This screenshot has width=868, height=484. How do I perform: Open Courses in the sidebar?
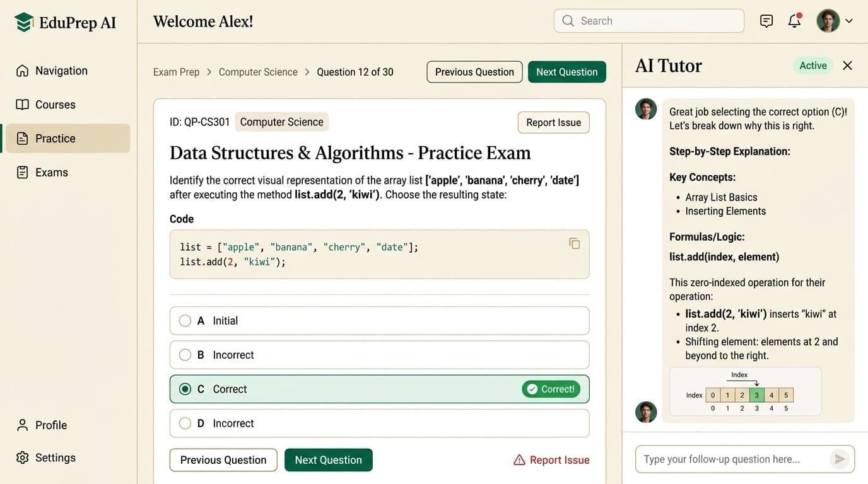(67, 105)
